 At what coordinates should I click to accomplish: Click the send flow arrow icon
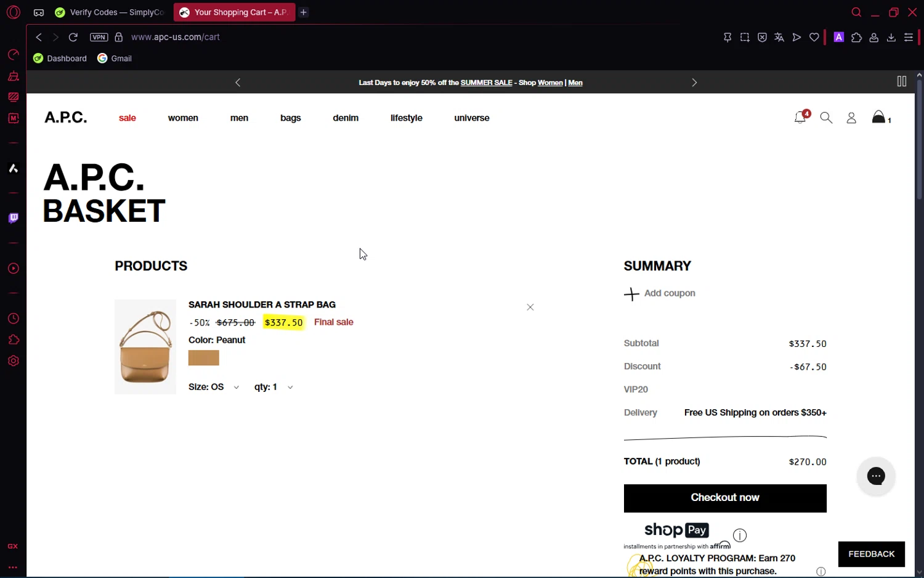[796, 38]
